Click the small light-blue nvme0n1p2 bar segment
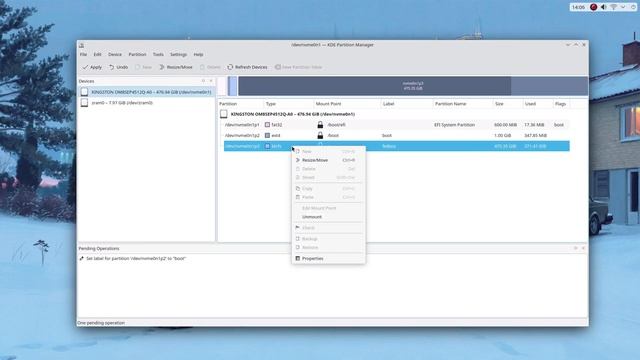The image size is (640, 360). pyautogui.click(x=233, y=86)
